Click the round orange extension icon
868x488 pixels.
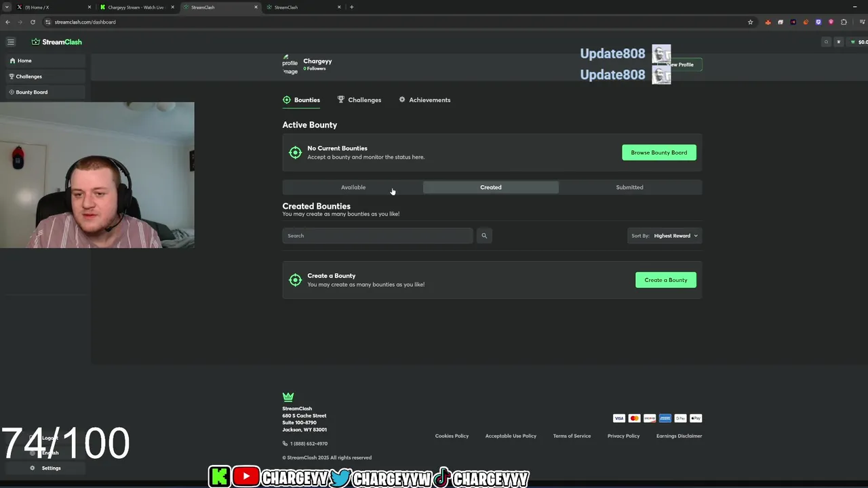[x=806, y=22]
